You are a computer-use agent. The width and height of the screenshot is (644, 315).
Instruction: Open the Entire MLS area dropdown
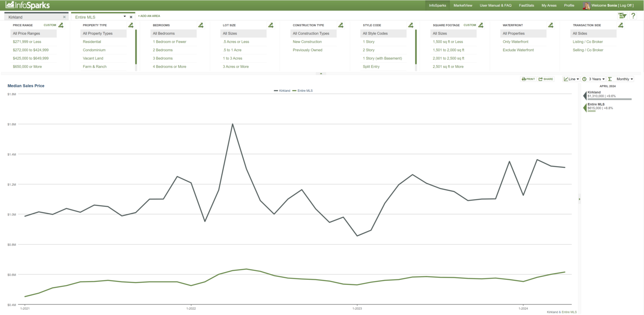pyautogui.click(x=125, y=16)
